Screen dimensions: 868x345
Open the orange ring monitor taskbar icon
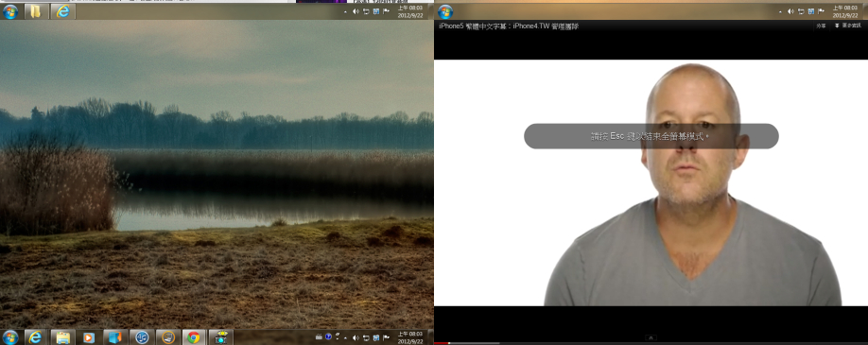coord(168,336)
